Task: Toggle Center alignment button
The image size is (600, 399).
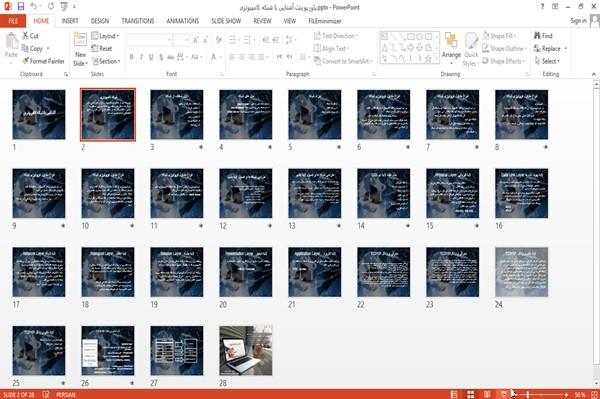Action: [241, 57]
